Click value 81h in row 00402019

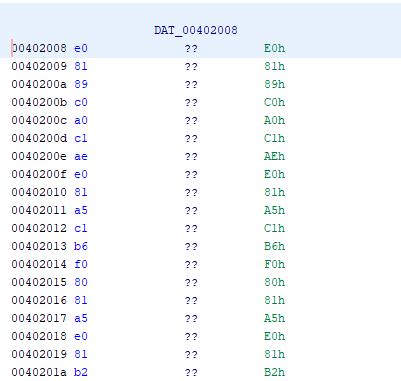tap(274, 354)
